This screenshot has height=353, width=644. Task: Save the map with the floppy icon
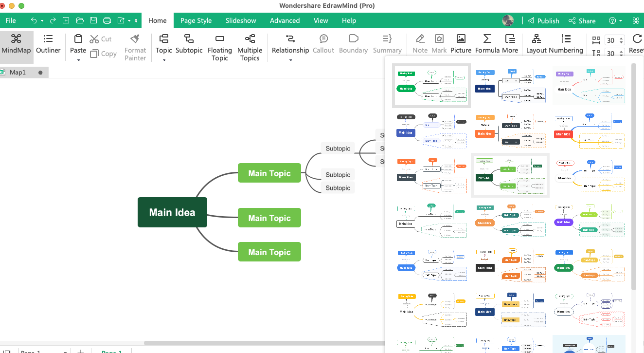tap(93, 20)
